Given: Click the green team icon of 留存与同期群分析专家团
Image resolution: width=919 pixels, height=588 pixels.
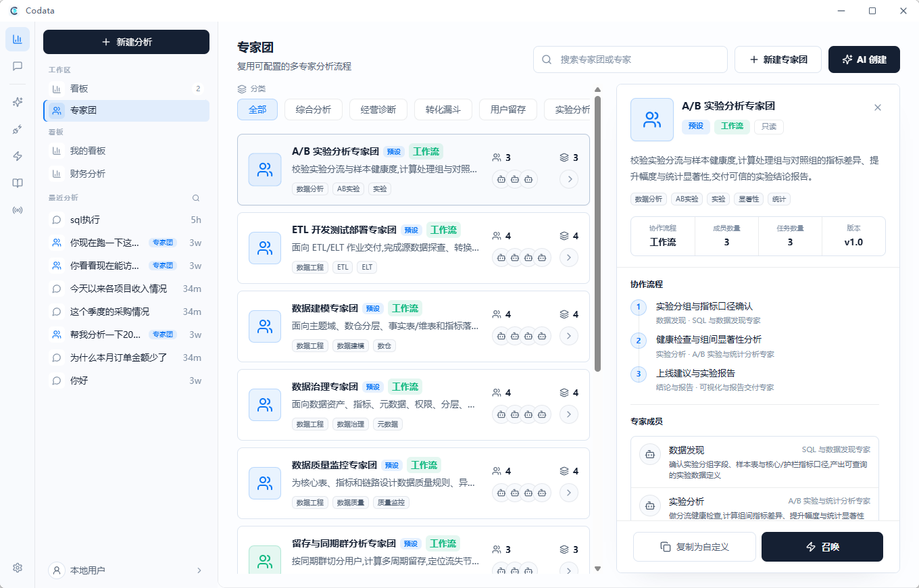Looking at the screenshot, I should click(x=265, y=562).
